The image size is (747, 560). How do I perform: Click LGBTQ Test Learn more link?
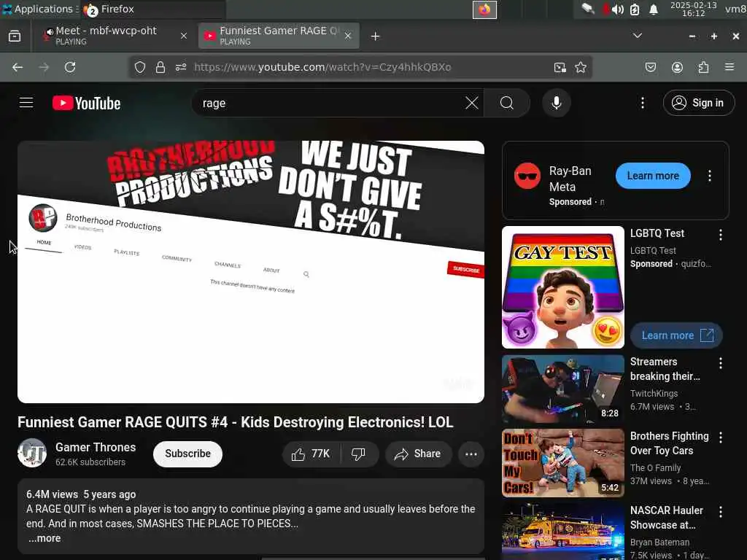[x=676, y=335]
